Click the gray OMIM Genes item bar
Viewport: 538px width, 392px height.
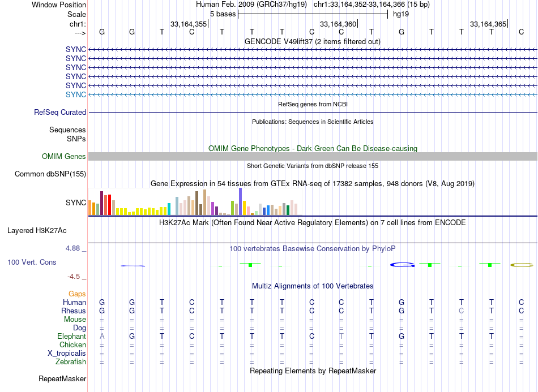pyautogui.click(x=313, y=156)
